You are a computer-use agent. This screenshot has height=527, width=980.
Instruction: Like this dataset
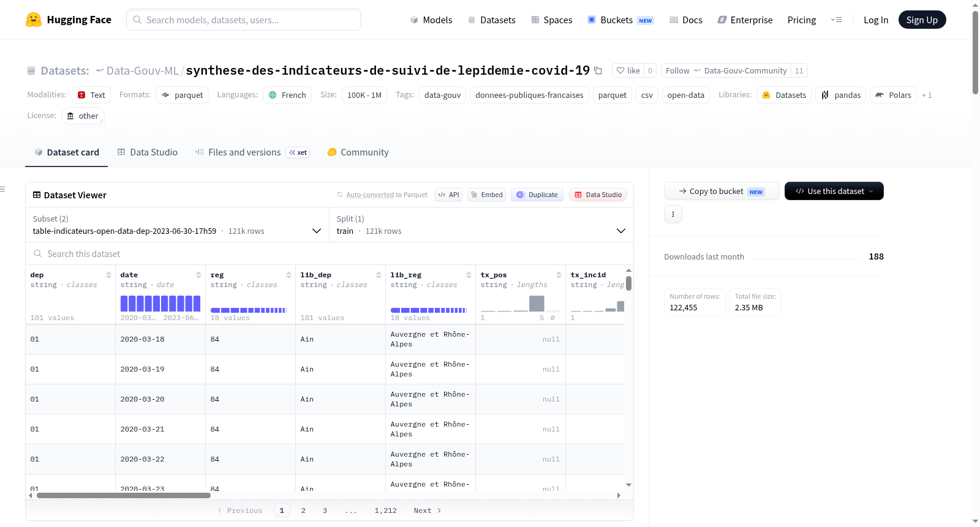(628, 71)
